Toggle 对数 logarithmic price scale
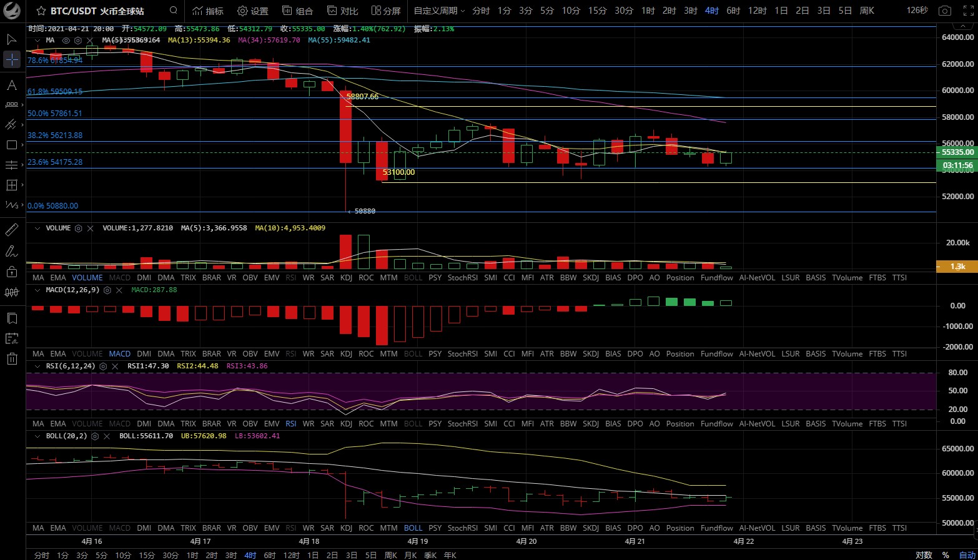 tap(924, 555)
